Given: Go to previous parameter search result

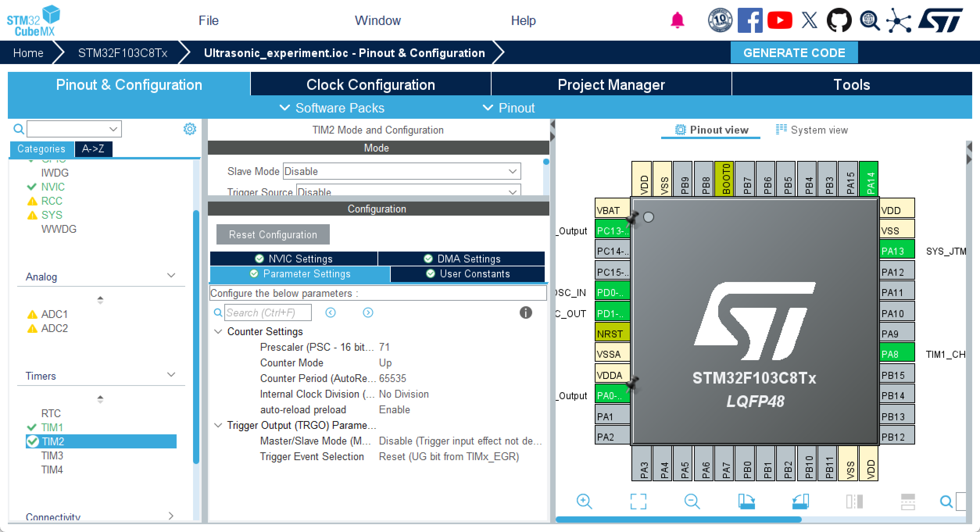Looking at the screenshot, I should (x=331, y=312).
